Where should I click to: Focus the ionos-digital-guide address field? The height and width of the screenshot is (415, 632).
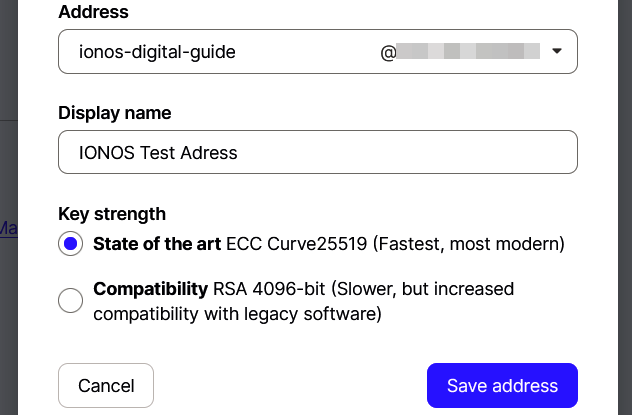click(x=220, y=51)
